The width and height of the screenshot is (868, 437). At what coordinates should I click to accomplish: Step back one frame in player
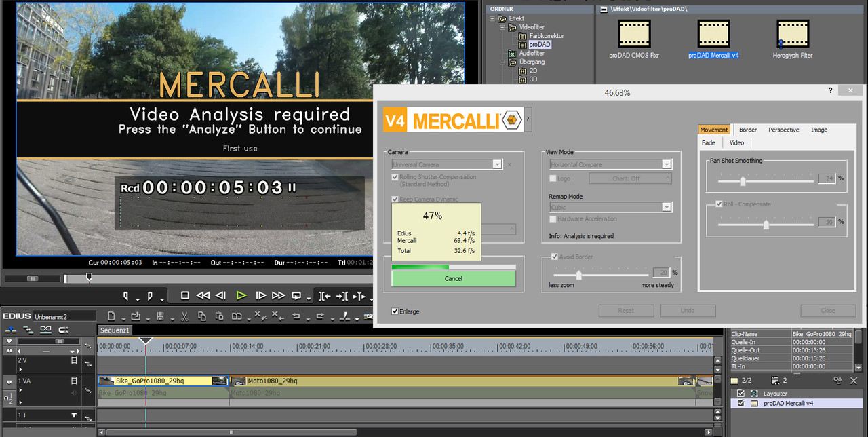tap(220, 296)
